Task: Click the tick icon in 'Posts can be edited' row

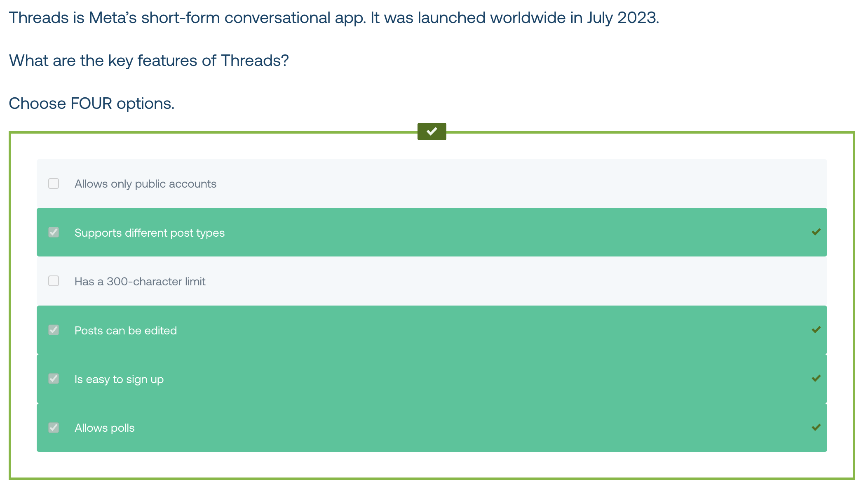Action: (x=816, y=330)
